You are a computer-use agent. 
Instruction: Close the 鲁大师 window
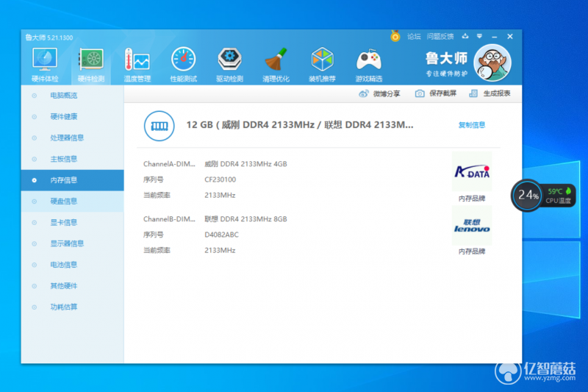click(509, 36)
